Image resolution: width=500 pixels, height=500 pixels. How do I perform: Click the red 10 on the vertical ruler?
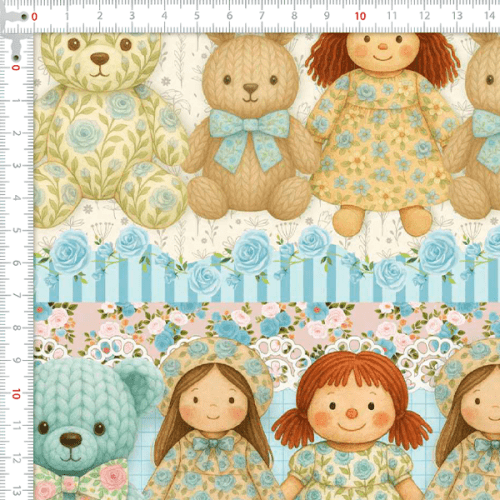[x=16, y=394]
